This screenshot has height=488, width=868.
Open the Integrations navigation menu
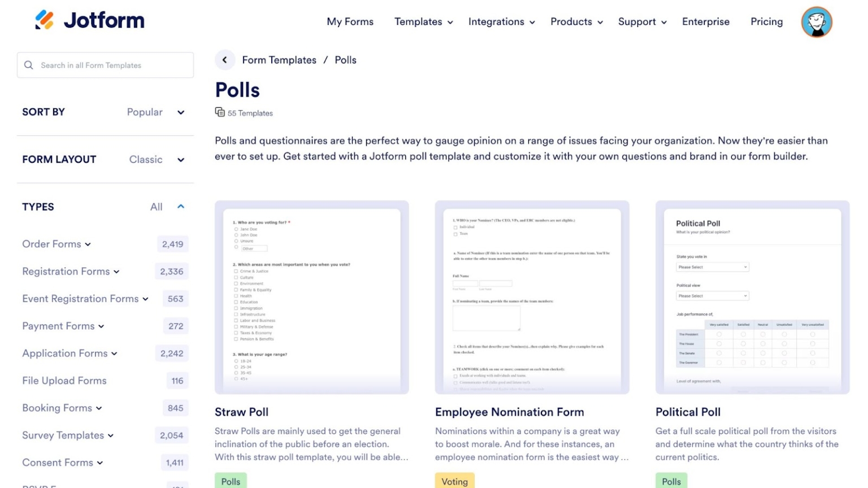click(x=501, y=21)
